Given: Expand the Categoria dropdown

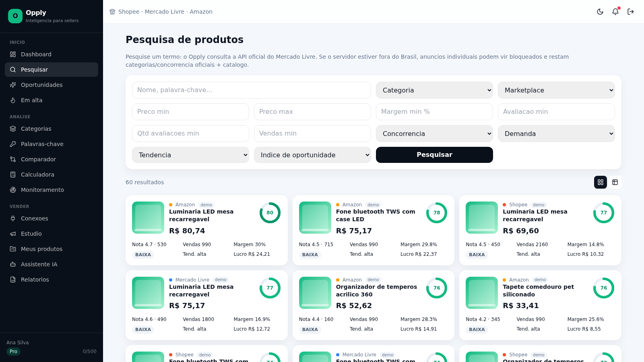Looking at the screenshot, I should pos(434,90).
